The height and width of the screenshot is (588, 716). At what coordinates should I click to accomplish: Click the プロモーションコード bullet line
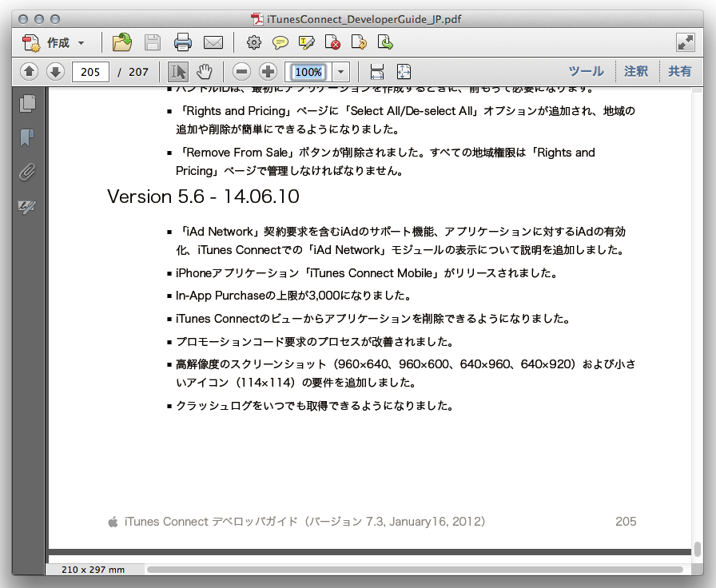click(x=315, y=341)
